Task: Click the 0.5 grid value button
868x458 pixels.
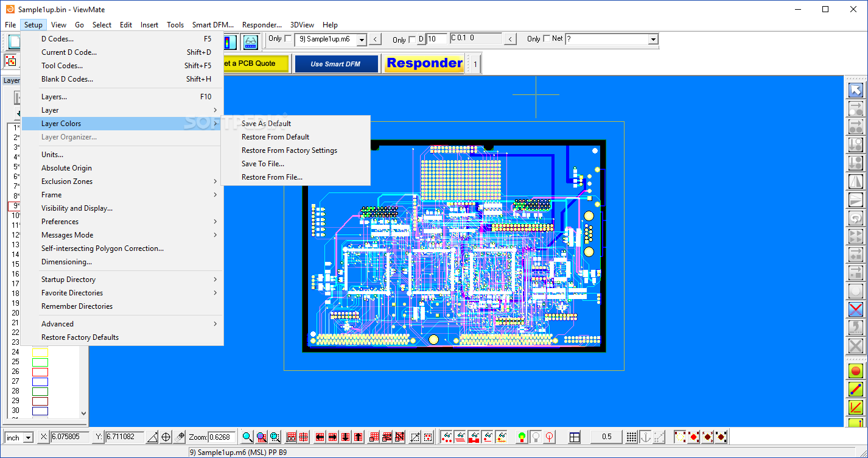Action: tap(606, 437)
